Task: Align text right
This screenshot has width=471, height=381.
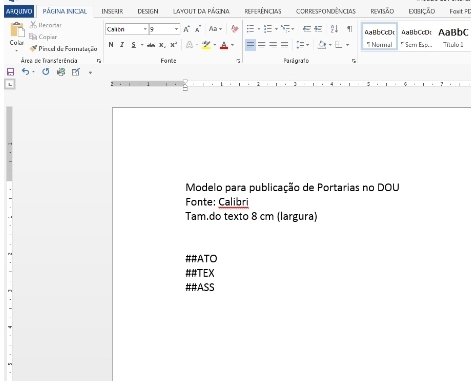Action: 273,44
